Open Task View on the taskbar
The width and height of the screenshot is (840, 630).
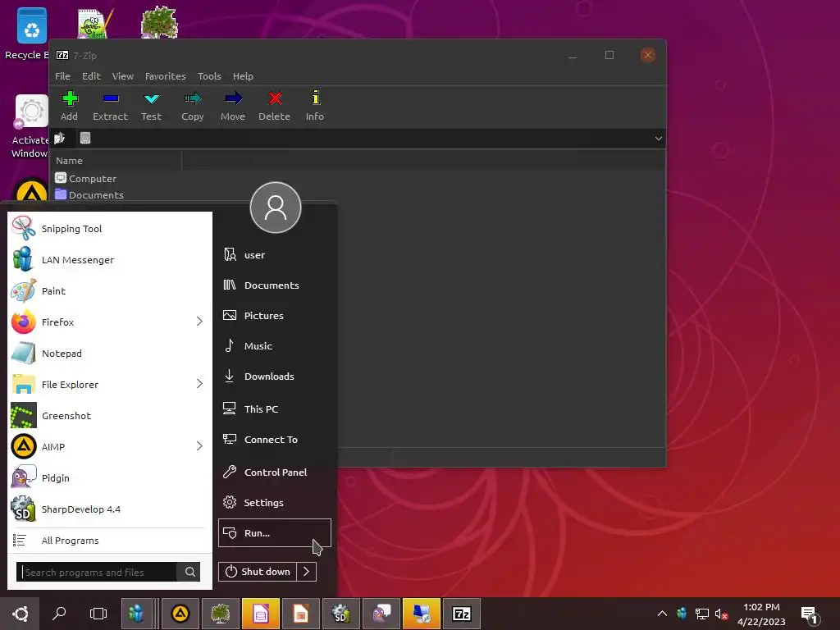tap(98, 614)
